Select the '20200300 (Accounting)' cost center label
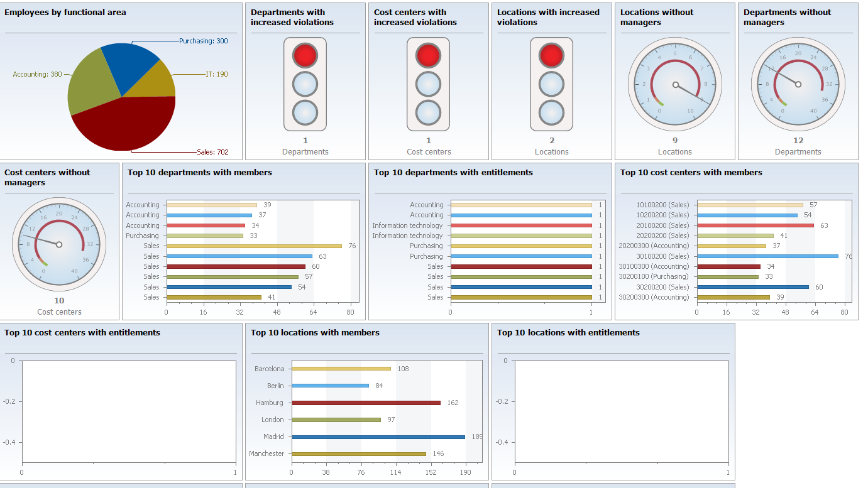The image size is (868, 488). (654, 246)
